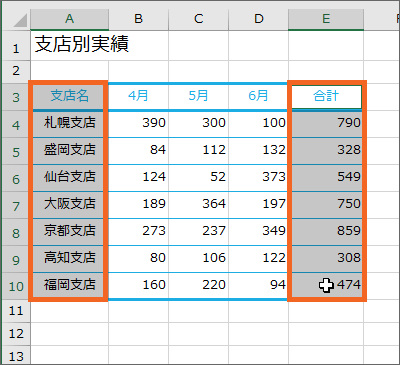400x365 pixels.
Task: Click cell with value 112
Action: pos(199,151)
